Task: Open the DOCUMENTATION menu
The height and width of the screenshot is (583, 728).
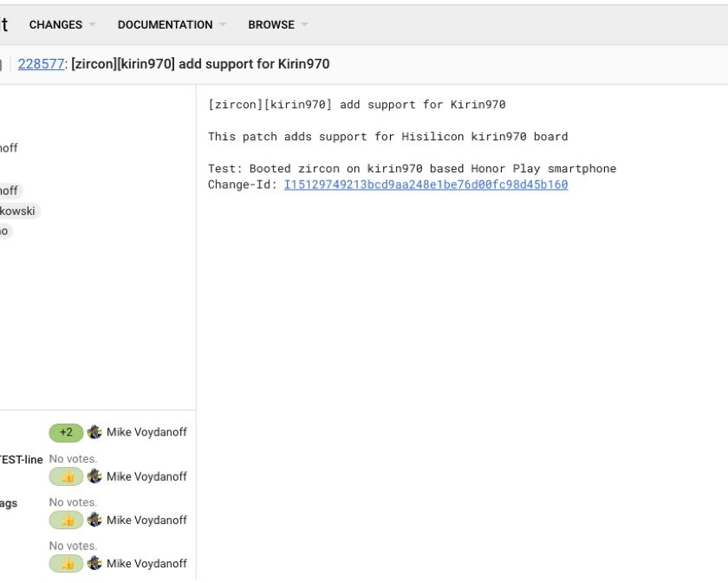Action: click(165, 25)
